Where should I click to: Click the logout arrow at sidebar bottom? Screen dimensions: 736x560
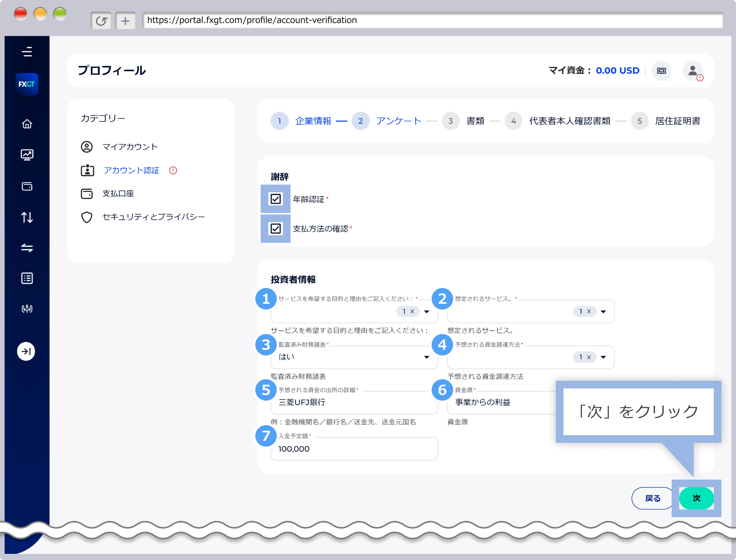tap(26, 351)
